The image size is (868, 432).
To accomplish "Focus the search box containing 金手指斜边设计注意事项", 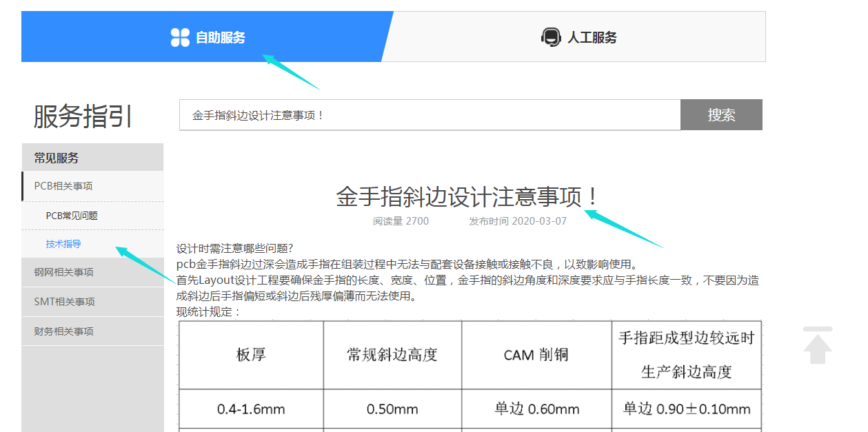I will point(429,115).
